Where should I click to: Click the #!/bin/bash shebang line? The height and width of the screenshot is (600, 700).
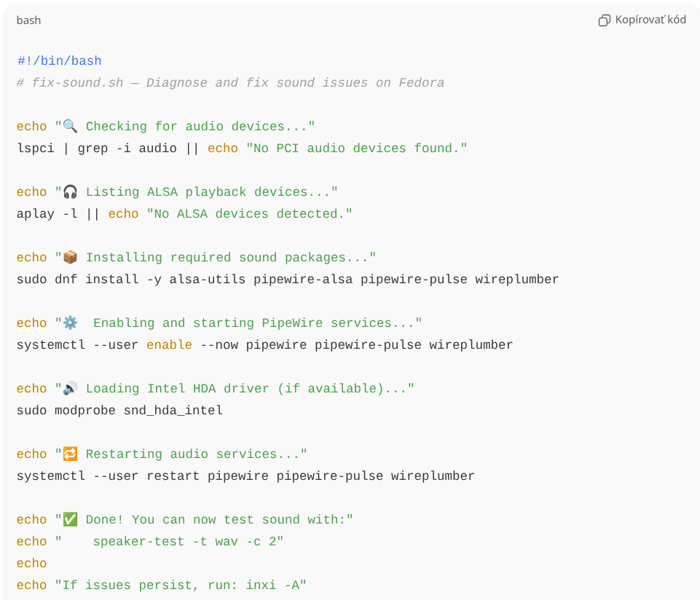pyautogui.click(x=59, y=60)
